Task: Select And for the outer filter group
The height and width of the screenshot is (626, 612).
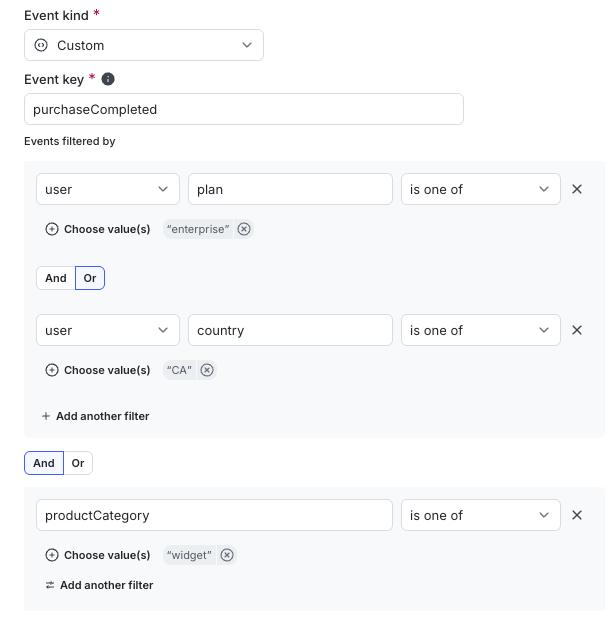Action: pyautogui.click(x=44, y=463)
